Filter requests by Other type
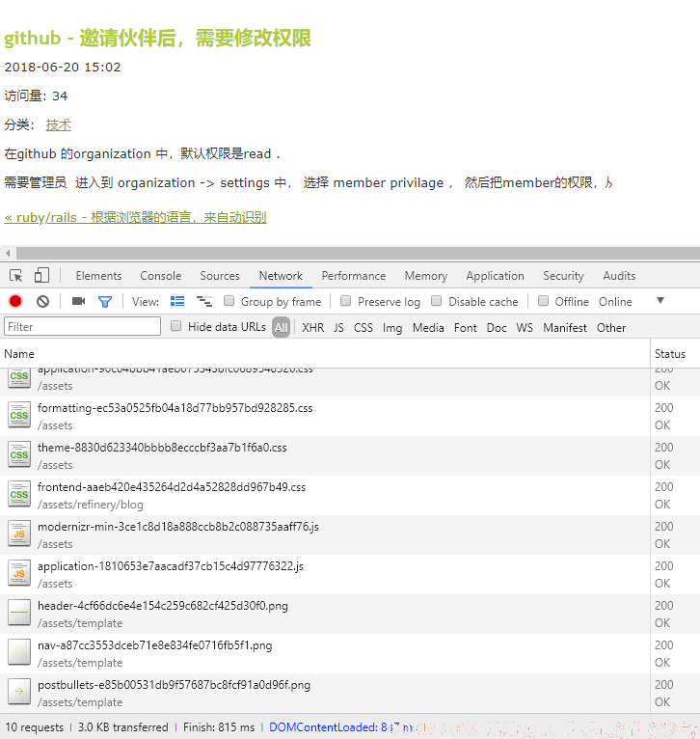The width and height of the screenshot is (700, 739). pyautogui.click(x=611, y=328)
